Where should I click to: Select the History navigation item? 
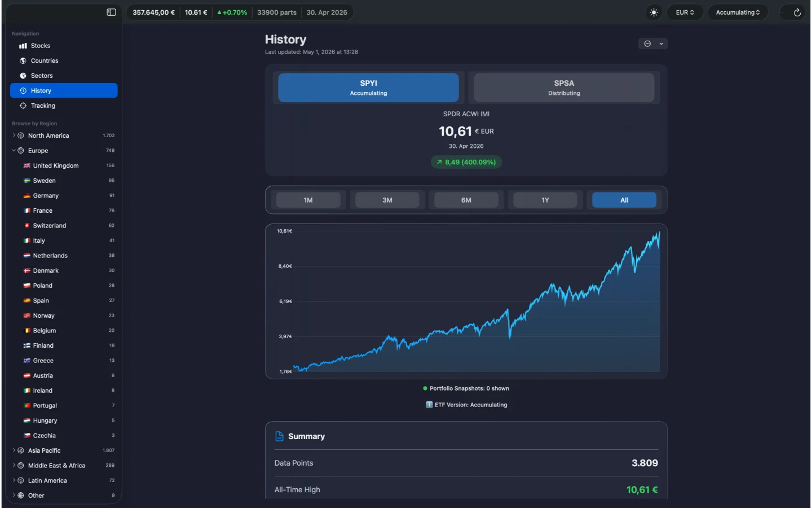tap(64, 90)
